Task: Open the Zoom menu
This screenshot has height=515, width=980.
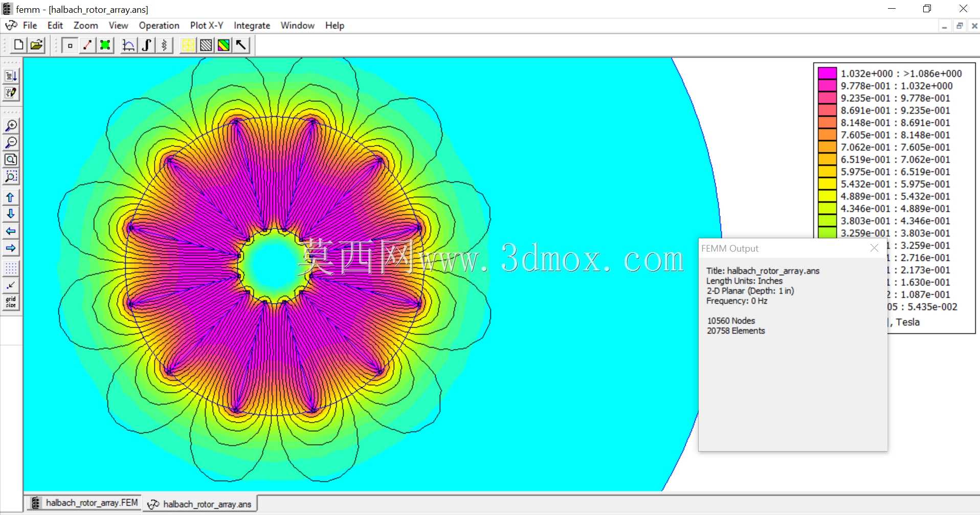Action: 85,26
